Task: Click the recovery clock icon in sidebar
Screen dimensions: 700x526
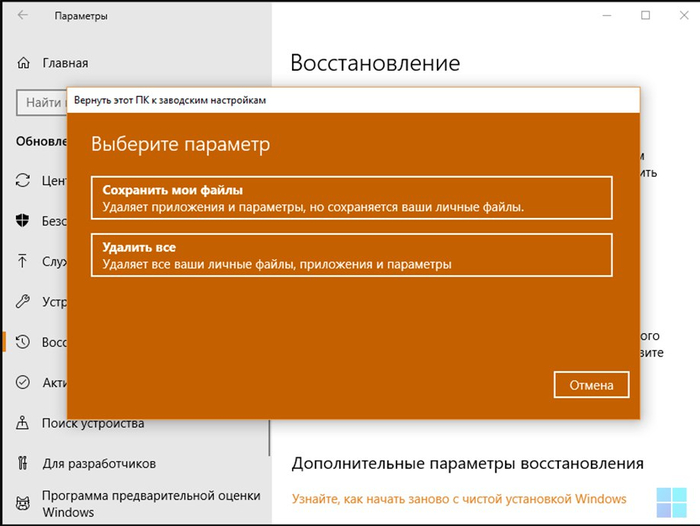Action: tap(23, 342)
